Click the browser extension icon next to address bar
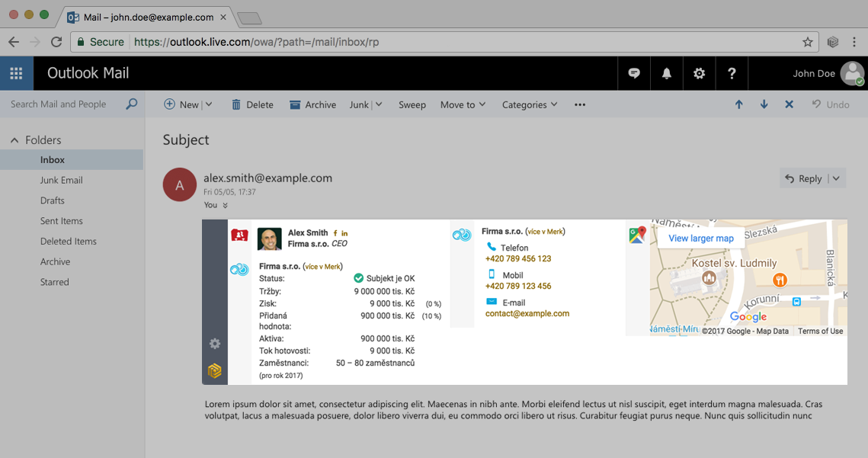 833,42
